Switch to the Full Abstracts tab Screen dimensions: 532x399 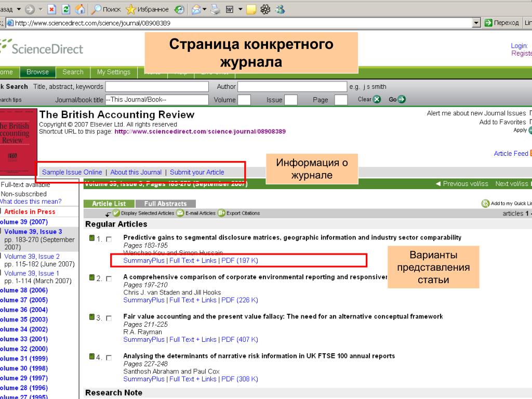(166, 204)
